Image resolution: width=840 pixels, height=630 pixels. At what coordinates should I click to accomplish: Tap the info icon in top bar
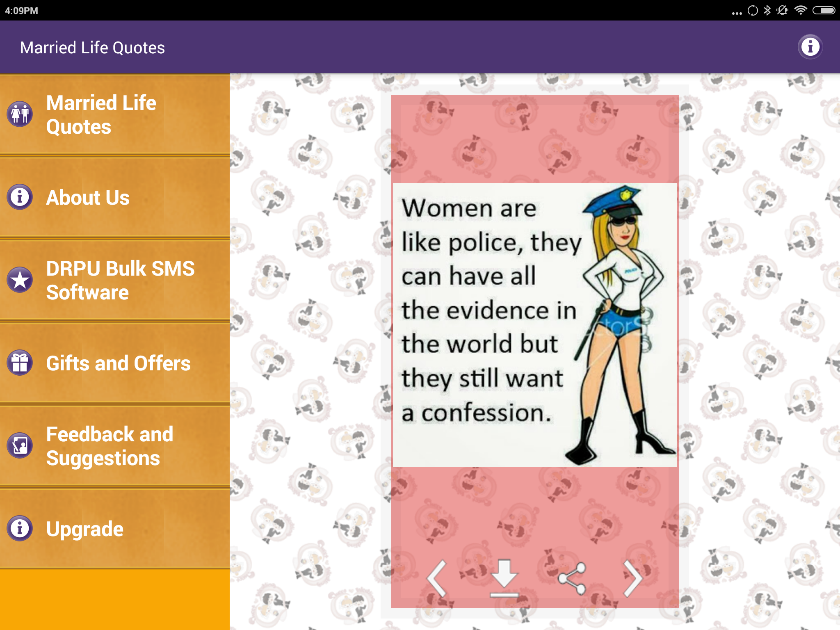810,47
